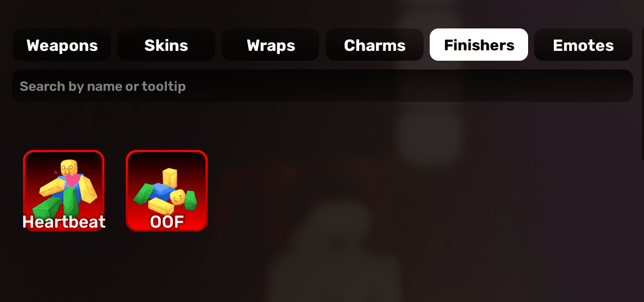The height and width of the screenshot is (302, 644).
Task: Click the upright yellow block in OOF tile
Action: [169, 178]
